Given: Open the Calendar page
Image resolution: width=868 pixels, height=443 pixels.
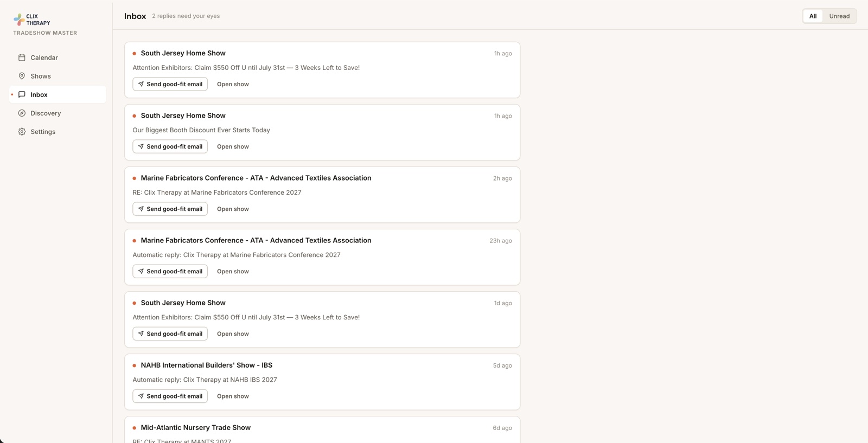Looking at the screenshot, I should click(x=58, y=57).
